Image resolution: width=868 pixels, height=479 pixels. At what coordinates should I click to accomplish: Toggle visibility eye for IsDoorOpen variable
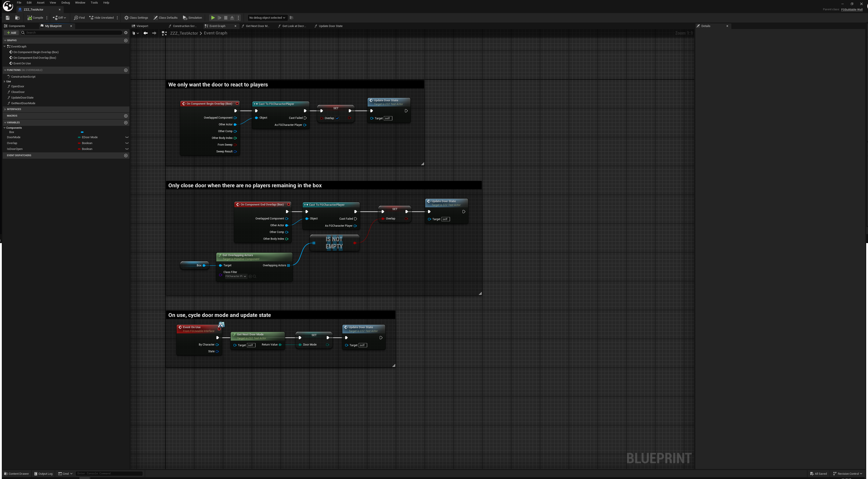(127, 149)
